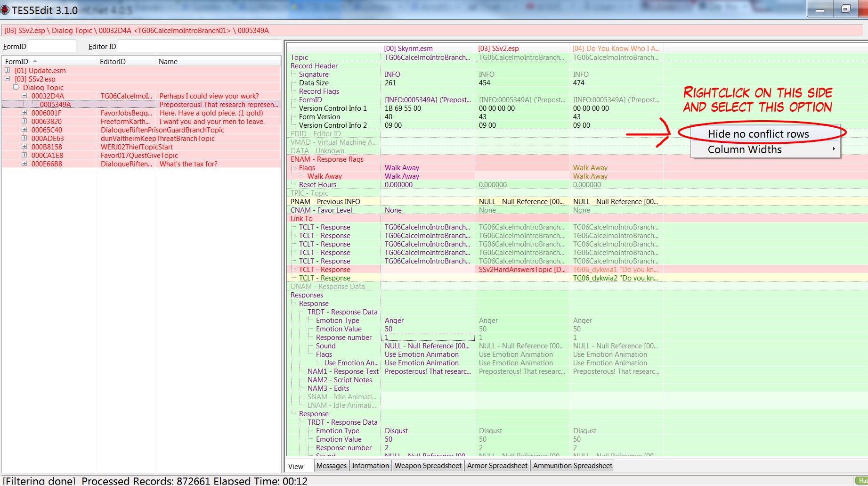Collapse the 00032D4A topic node

tap(24, 96)
